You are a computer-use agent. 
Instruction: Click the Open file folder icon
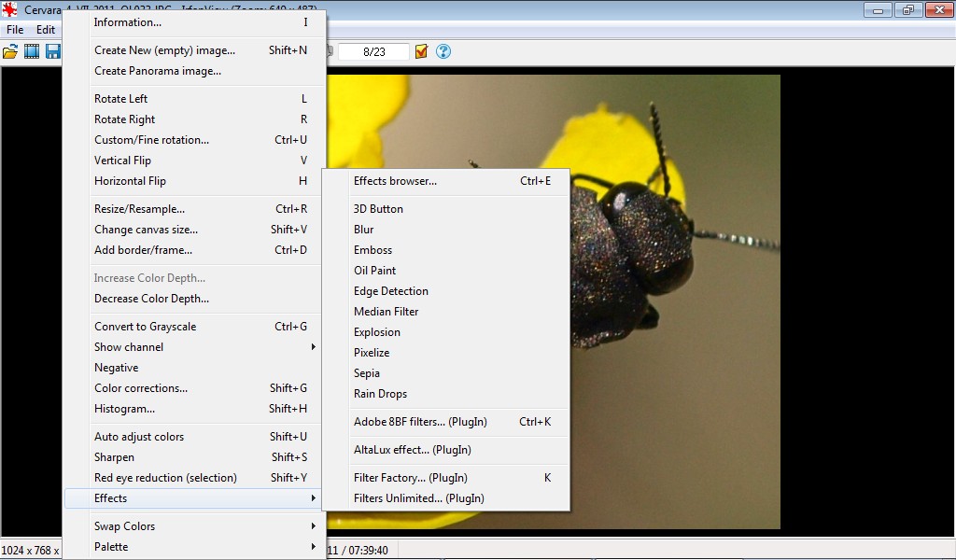pyautogui.click(x=10, y=51)
